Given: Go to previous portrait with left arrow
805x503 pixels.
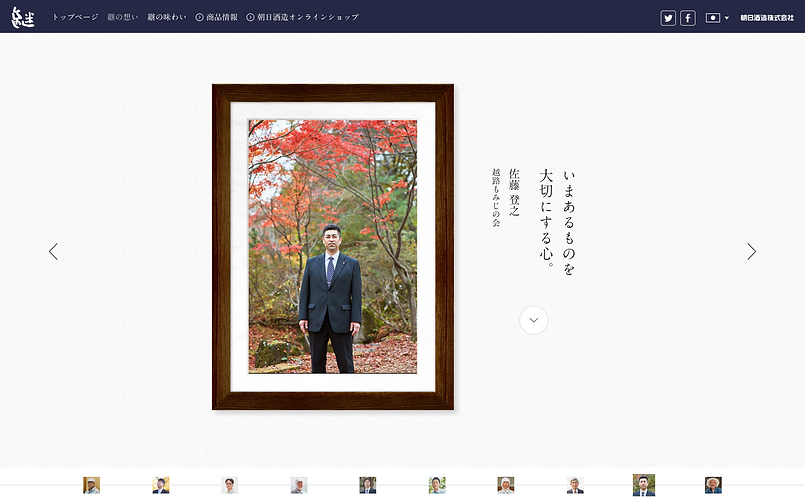Looking at the screenshot, I should pyautogui.click(x=53, y=252).
